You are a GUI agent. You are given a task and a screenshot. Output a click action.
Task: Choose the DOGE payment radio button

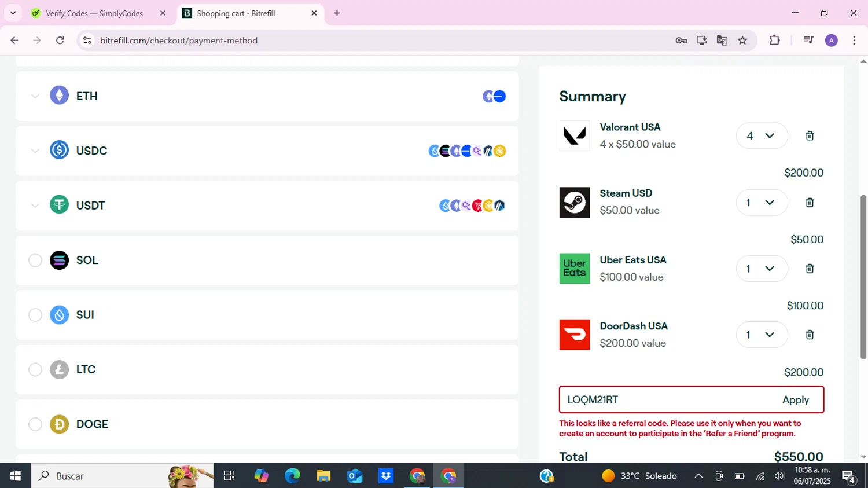pos(35,424)
